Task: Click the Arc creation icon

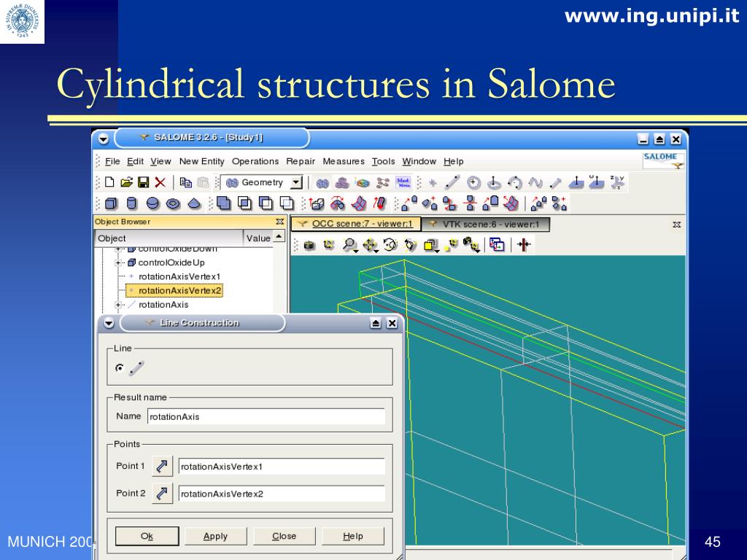Action: point(514,182)
